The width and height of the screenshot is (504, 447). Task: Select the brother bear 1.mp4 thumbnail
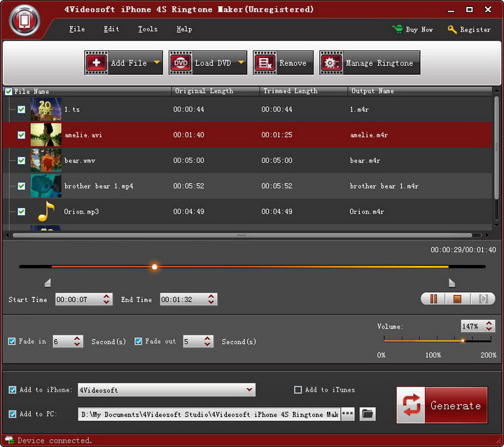[x=46, y=186]
